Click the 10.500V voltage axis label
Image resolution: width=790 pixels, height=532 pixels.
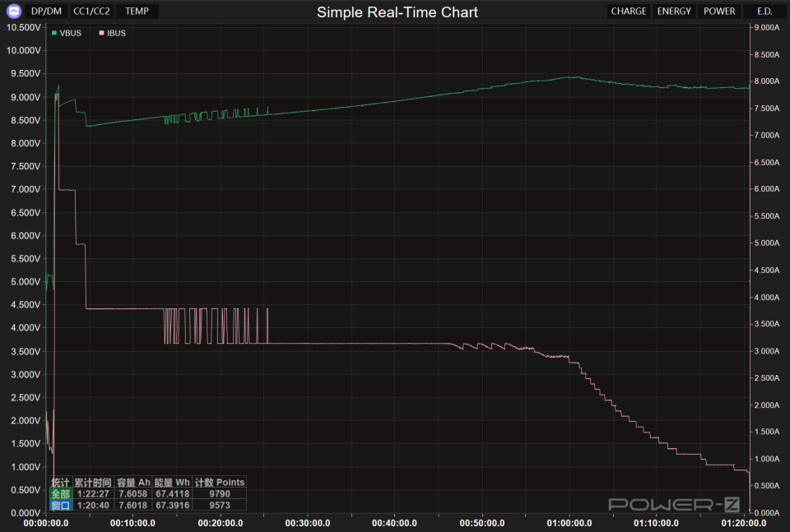click(23, 27)
